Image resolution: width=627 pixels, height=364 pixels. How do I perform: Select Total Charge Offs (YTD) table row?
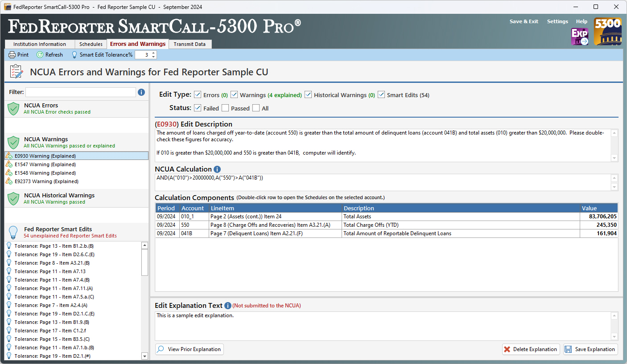click(x=387, y=225)
